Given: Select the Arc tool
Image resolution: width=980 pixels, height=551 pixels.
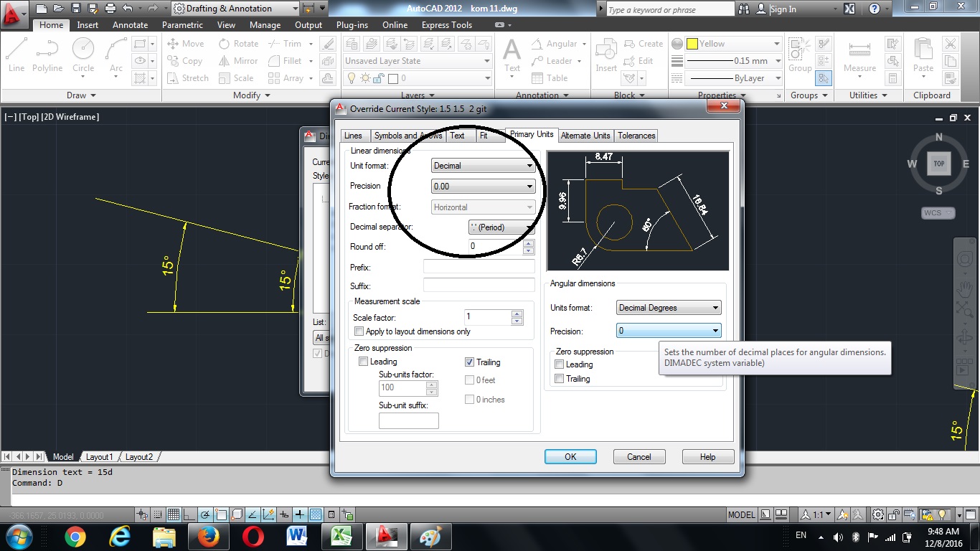Looking at the screenshot, I should point(116,55).
